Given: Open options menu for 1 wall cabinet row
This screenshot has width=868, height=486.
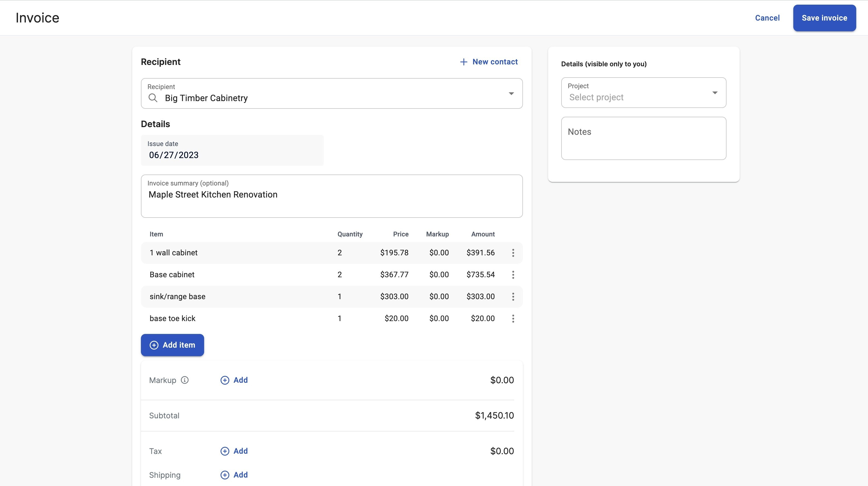Looking at the screenshot, I should coord(513,253).
